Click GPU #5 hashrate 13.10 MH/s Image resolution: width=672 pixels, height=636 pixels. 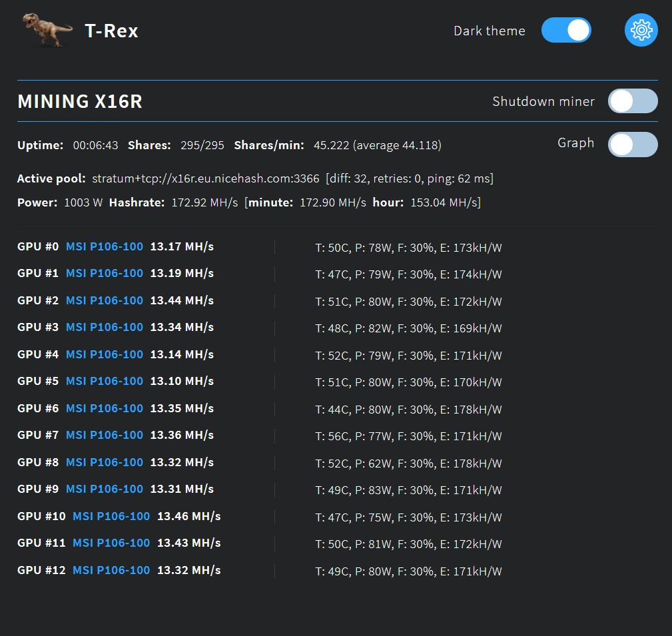click(x=182, y=382)
